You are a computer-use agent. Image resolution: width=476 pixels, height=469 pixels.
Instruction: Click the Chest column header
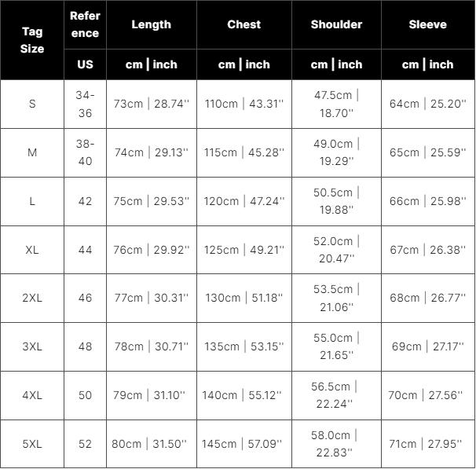(x=243, y=24)
